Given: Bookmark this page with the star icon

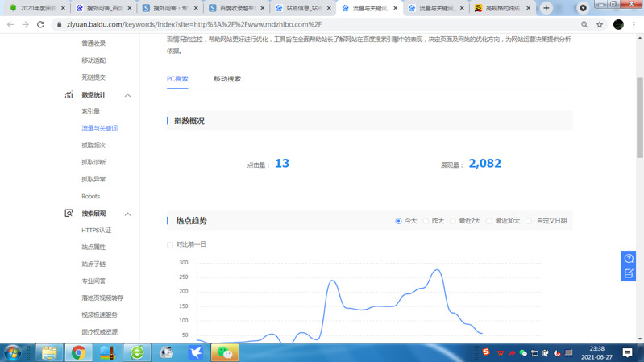Looking at the screenshot, I should click(x=600, y=25).
